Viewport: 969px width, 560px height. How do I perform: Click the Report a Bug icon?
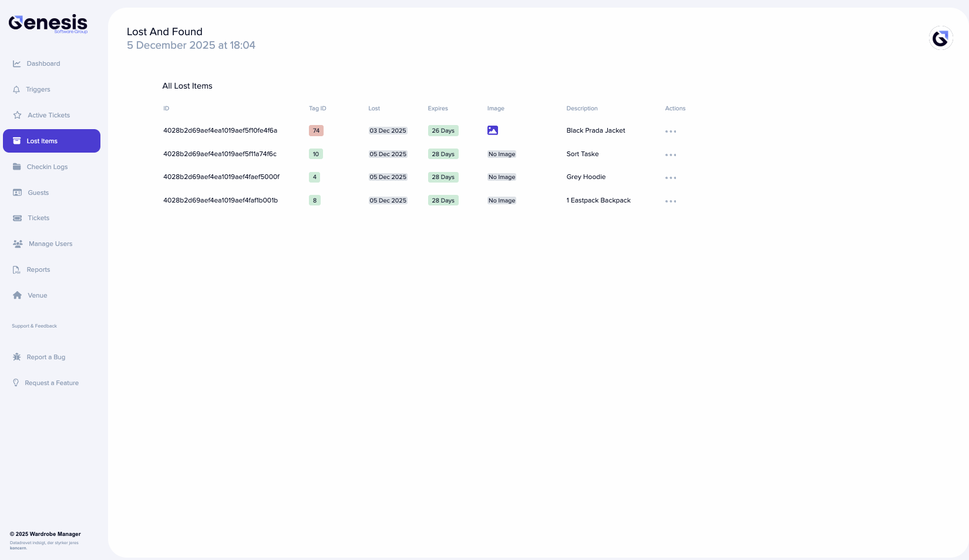point(16,356)
